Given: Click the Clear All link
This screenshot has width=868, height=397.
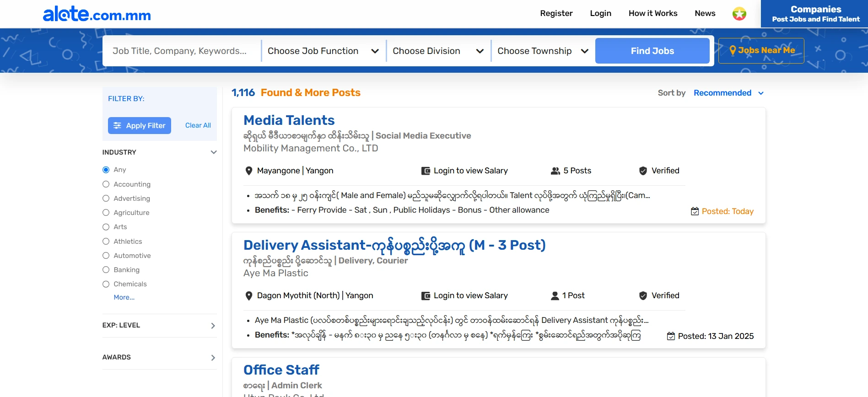Looking at the screenshot, I should tap(198, 125).
